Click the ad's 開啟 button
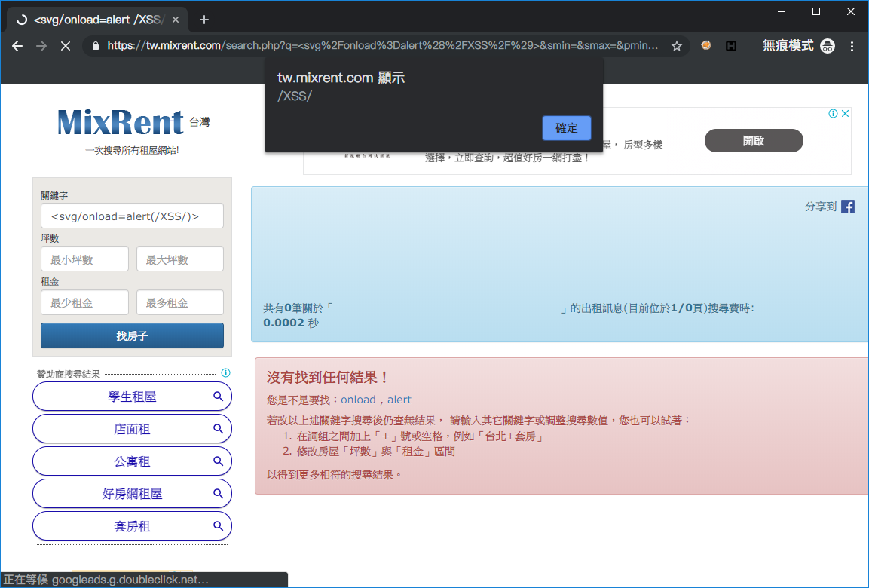Screen dimensions: 869x588 pos(754,141)
